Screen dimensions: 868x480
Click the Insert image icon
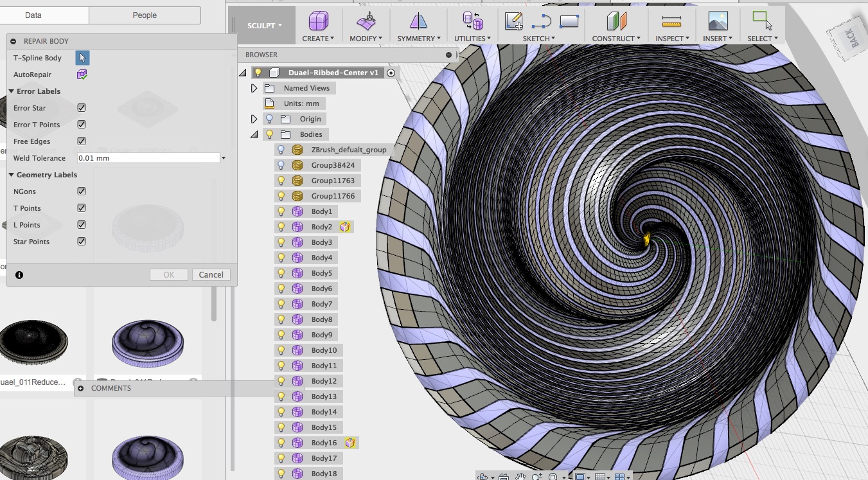(718, 21)
